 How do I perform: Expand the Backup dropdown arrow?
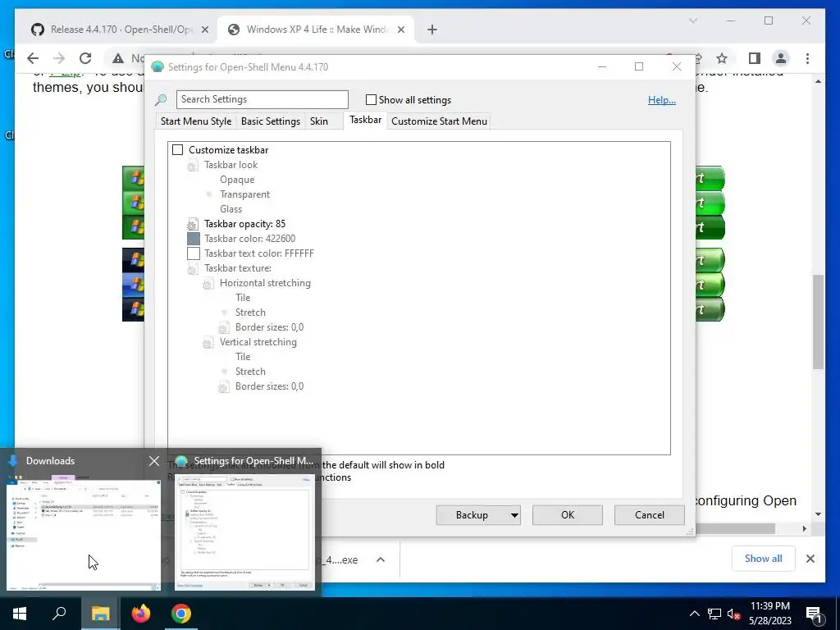(514, 515)
